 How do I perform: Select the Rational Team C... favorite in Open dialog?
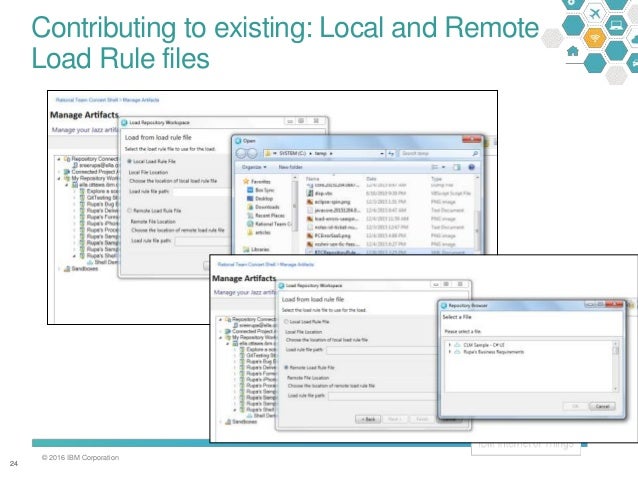[269, 224]
